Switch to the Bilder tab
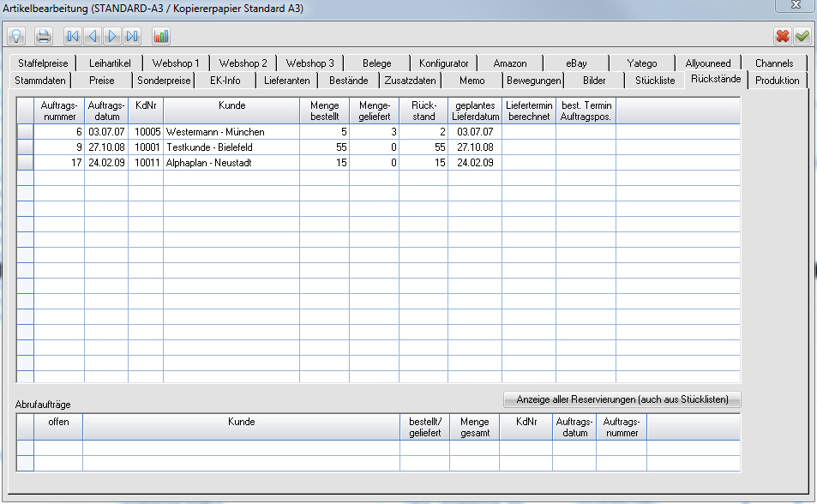 click(594, 81)
